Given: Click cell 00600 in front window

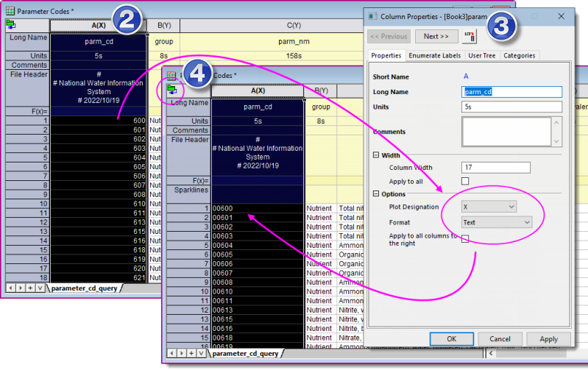Looking at the screenshot, I should point(258,208).
